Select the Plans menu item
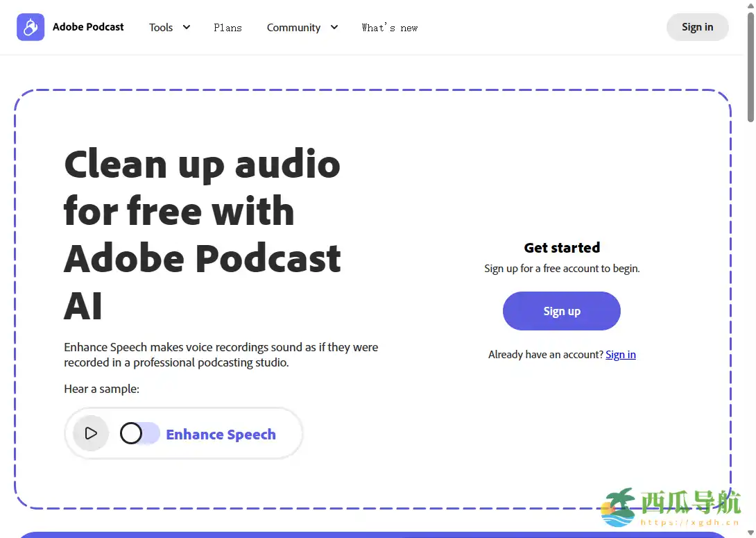The width and height of the screenshot is (756, 538). tap(227, 28)
